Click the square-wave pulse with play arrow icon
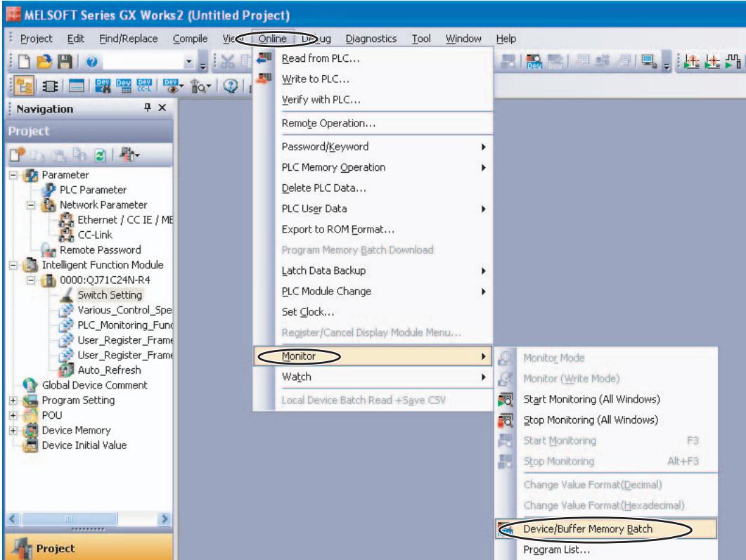The image size is (746, 560). click(x=733, y=61)
